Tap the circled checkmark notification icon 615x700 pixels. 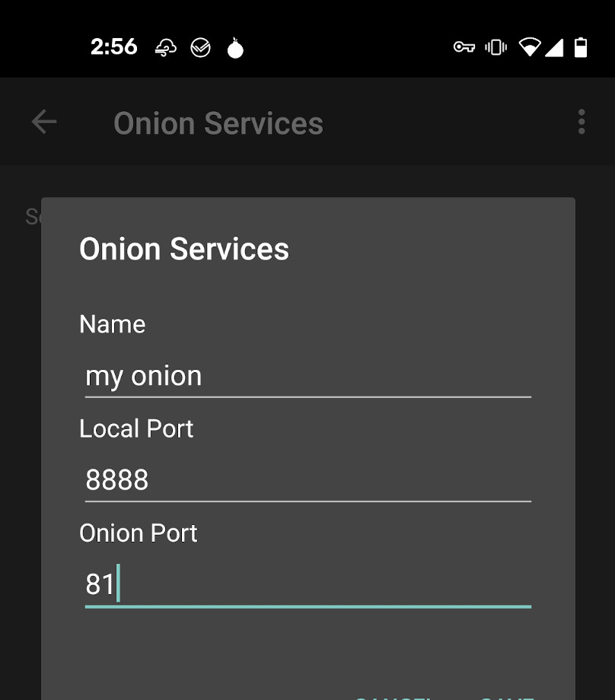pos(200,49)
